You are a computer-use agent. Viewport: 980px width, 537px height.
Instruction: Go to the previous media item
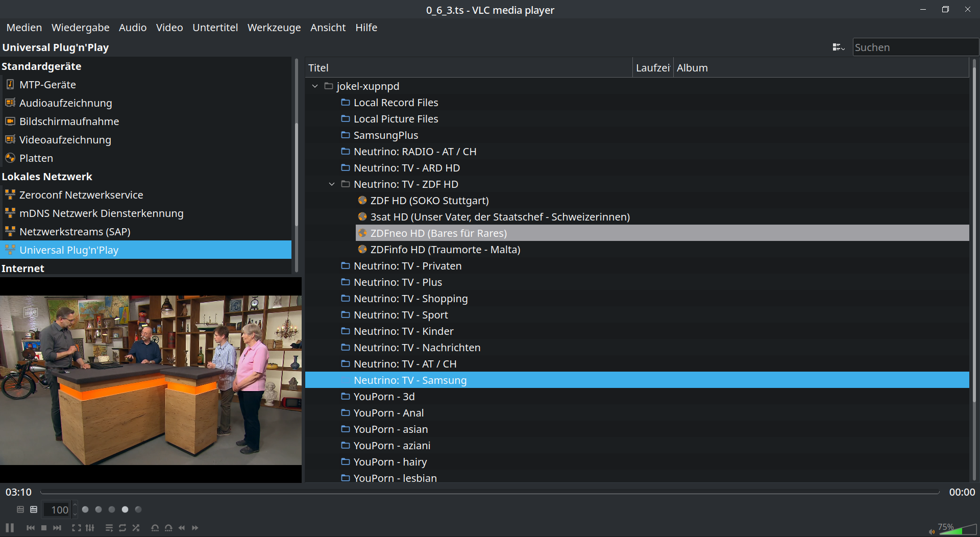point(31,528)
